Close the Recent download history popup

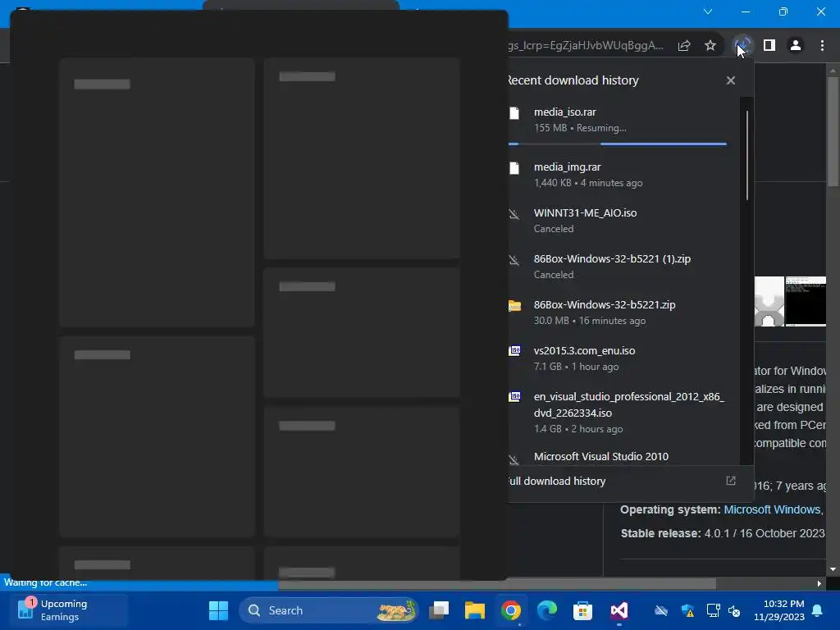731,80
